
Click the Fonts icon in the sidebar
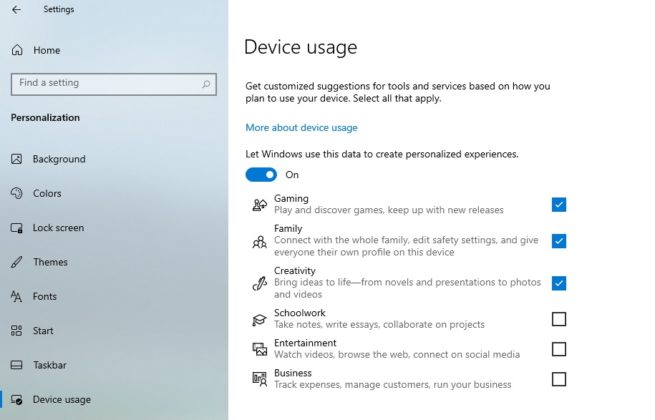coord(16,296)
